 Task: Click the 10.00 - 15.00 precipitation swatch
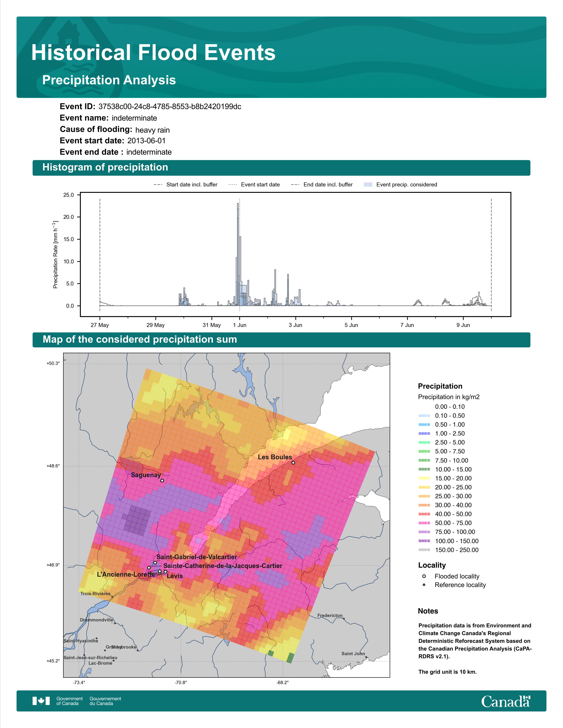point(424,469)
